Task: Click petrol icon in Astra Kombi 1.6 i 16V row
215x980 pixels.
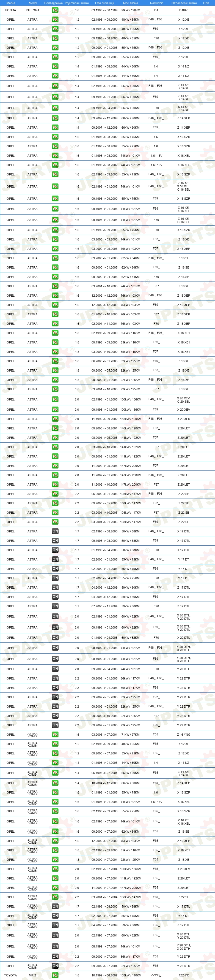Action: (x=55, y=802)
